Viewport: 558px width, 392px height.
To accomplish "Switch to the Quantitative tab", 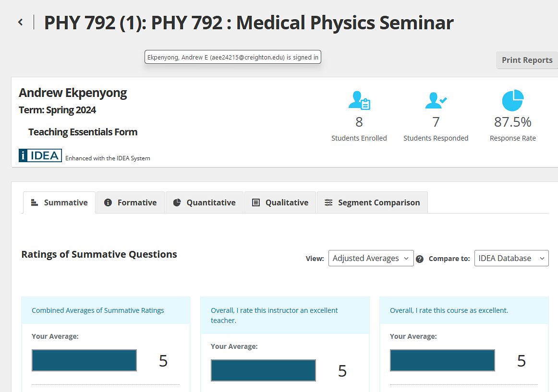I will tap(205, 202).
